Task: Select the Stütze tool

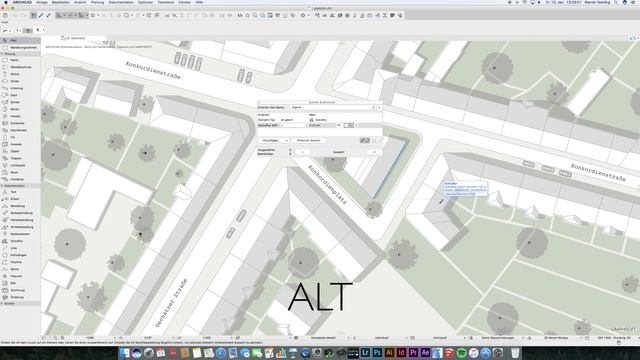Action: pos(20,74)
